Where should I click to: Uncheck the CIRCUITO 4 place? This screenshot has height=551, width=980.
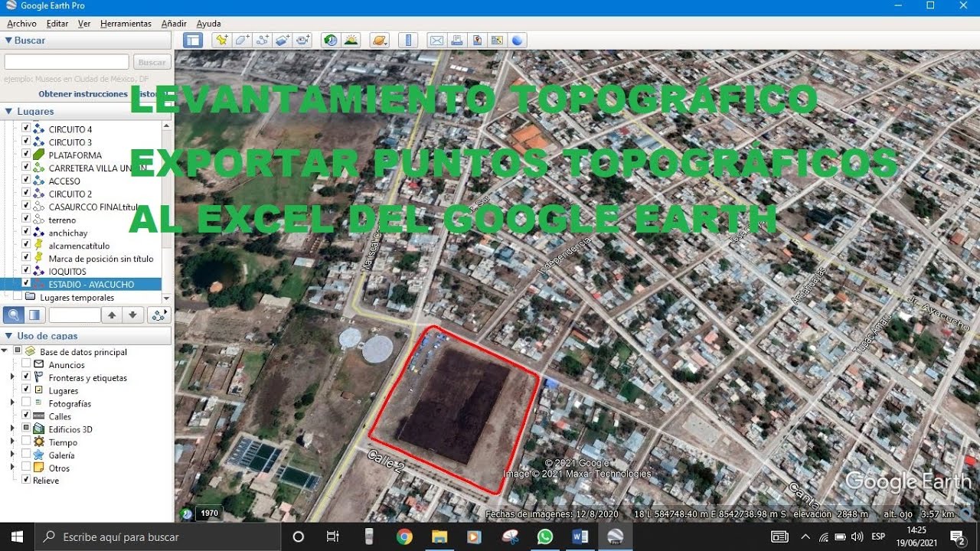(x=26, y=129)
